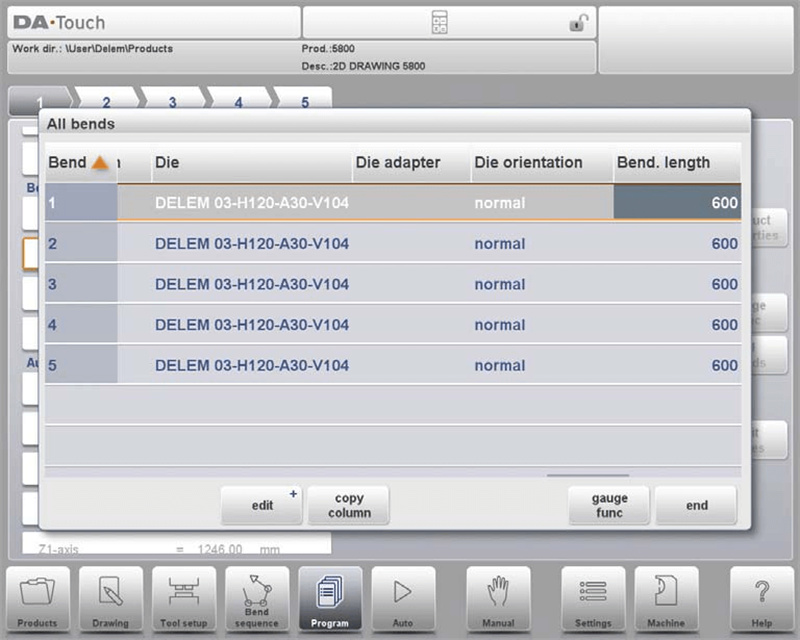Click the unlocked padlock icon

pyautogui.click(x=579, y=22)
